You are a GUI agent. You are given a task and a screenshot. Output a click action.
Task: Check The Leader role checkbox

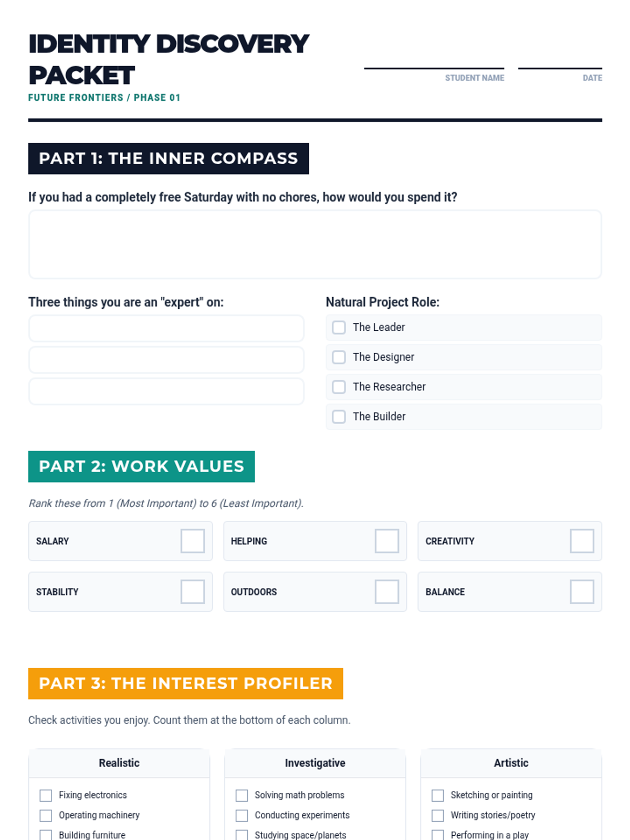339,328
